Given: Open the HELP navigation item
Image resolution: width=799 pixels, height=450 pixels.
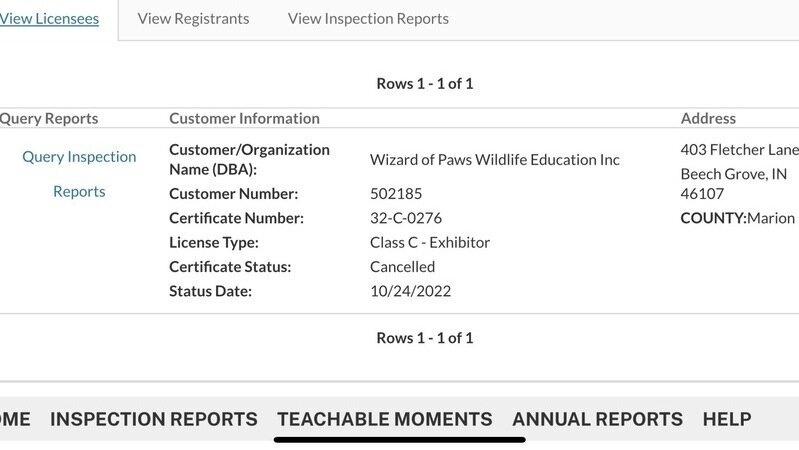Looking at the screenshot, I should [x=727, y=419].
